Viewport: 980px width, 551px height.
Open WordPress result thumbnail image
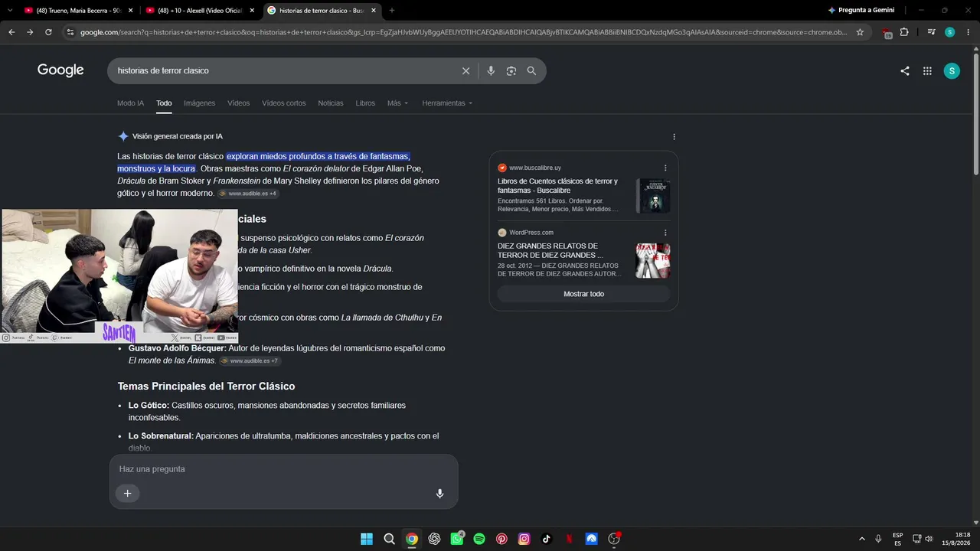pos(653,261)
